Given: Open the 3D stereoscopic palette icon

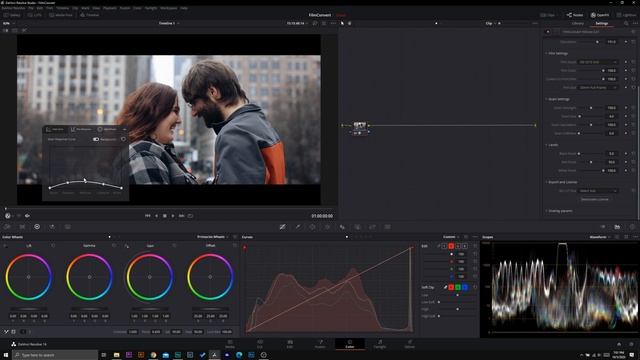Looking at the screenshot, I should [387, 227].
